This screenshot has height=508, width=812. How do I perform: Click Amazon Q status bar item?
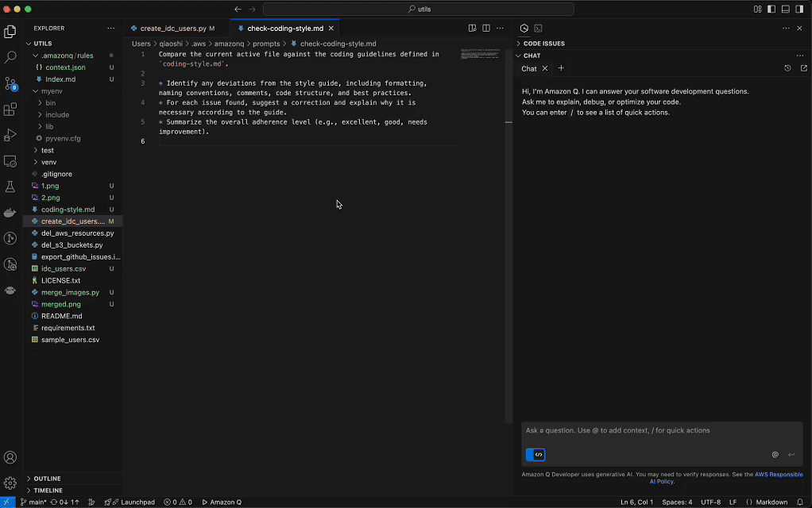coord(222,502)
